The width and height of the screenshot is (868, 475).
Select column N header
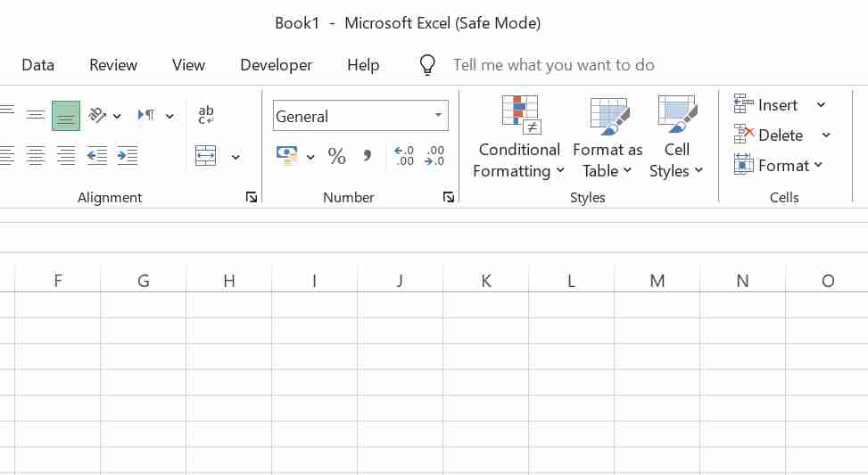(743, 281)
